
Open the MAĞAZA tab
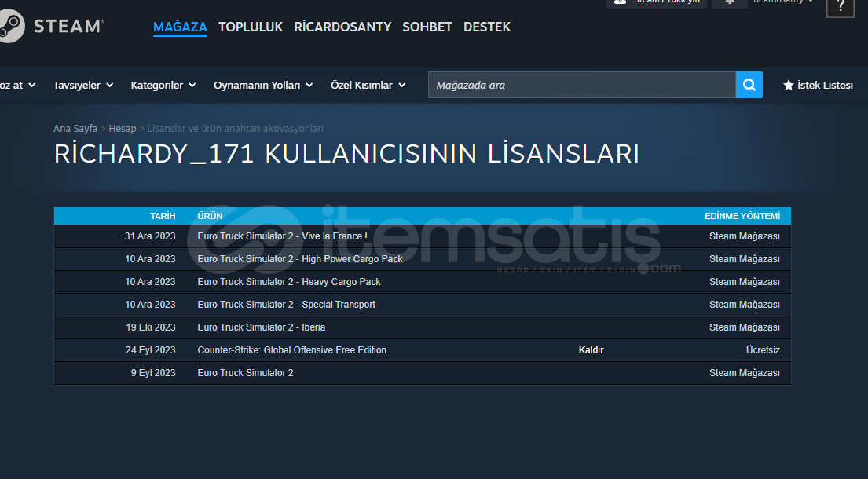pyautogui.click(x=180, y=27)
